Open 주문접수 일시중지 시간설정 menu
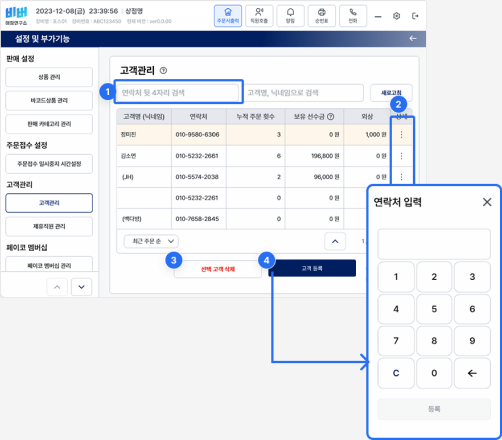Viewport: 502px width, 440px height. coord(49,164)
